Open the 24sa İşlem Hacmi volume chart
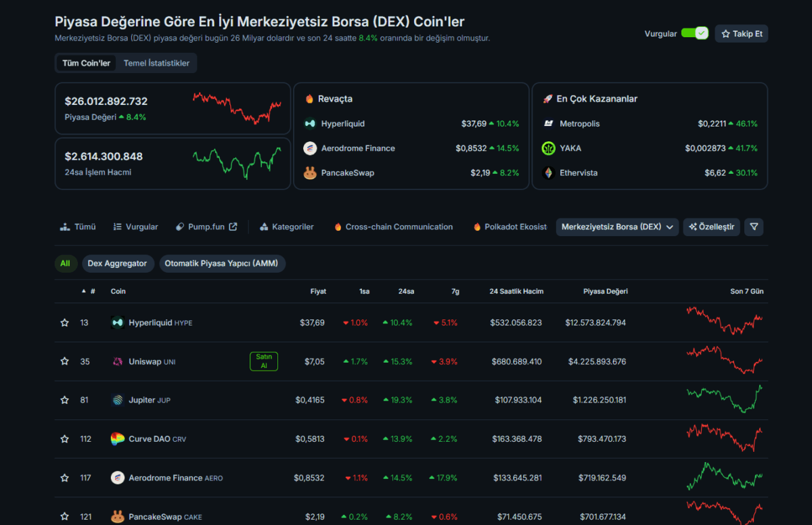Image resolution: width=812 pixels, height=525 pixels. 237,162
